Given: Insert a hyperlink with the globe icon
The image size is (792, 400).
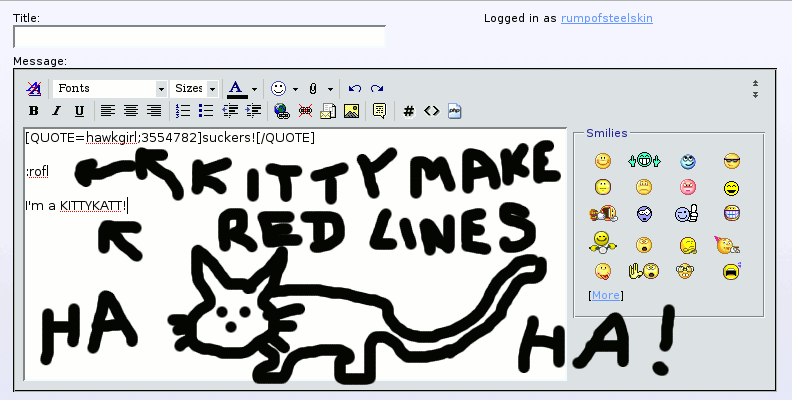Looking at the screenshot, I should point(281,111).
